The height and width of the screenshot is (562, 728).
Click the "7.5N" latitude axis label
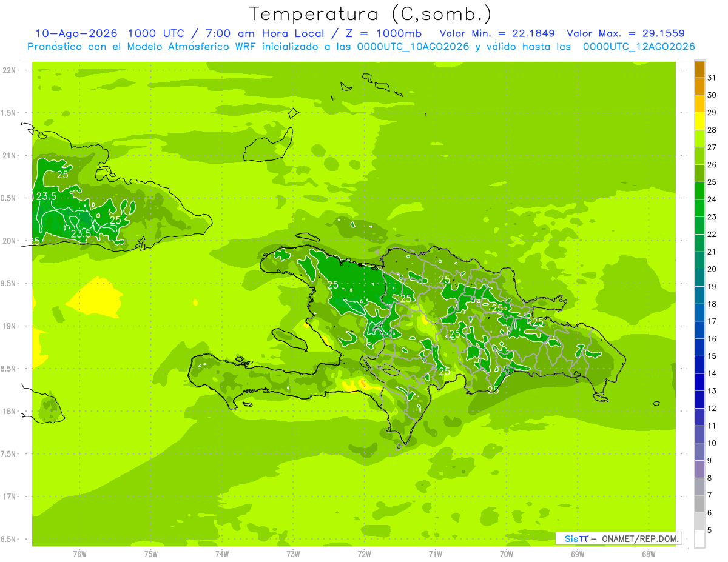(x=8, y=453)
